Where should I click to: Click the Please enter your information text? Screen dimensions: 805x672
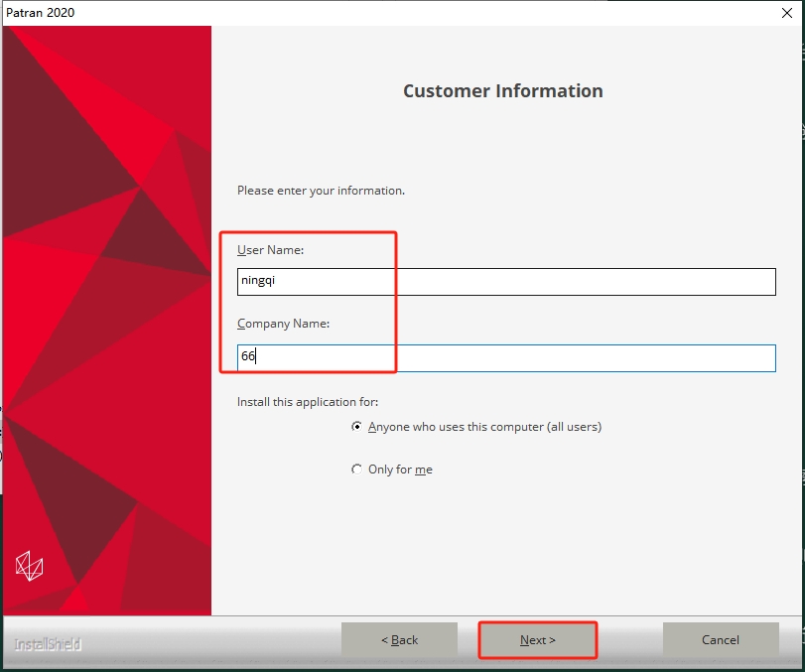(x=321, y=191)
